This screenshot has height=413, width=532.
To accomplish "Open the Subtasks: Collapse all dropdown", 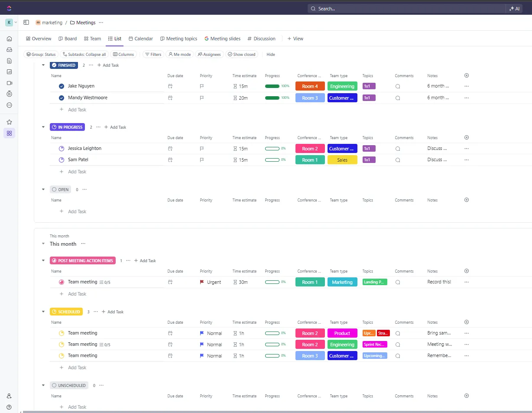I will point(84,55).
